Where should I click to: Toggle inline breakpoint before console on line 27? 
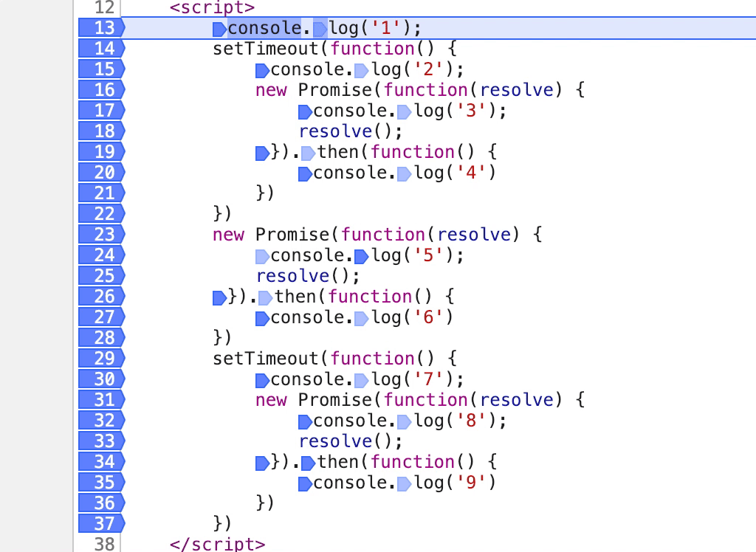262,319
